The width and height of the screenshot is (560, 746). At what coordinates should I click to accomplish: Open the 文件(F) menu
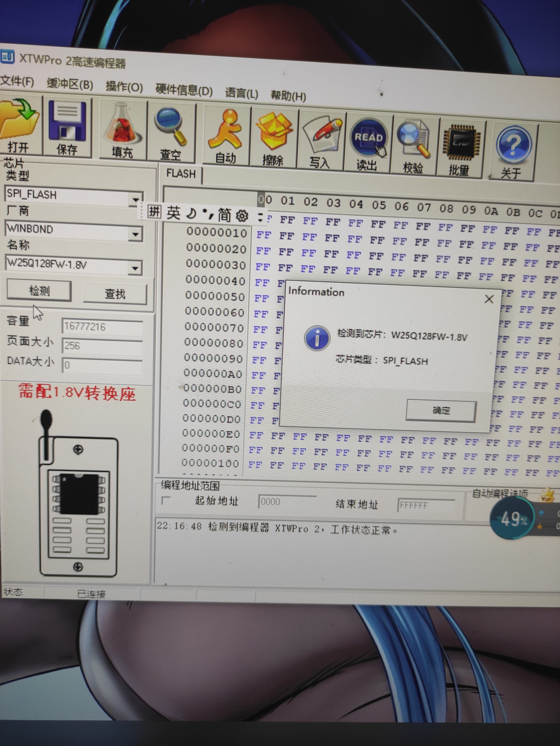[x=17, y=81]
